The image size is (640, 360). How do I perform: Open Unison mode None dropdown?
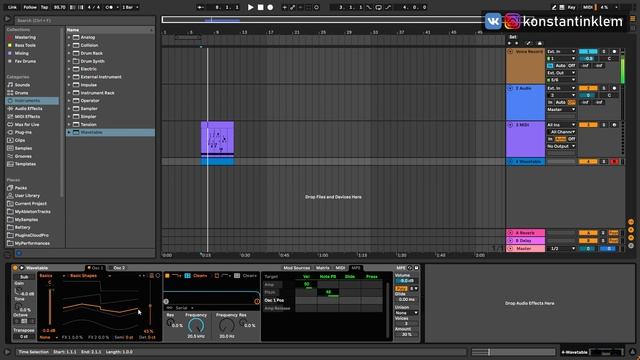(407, 313)
